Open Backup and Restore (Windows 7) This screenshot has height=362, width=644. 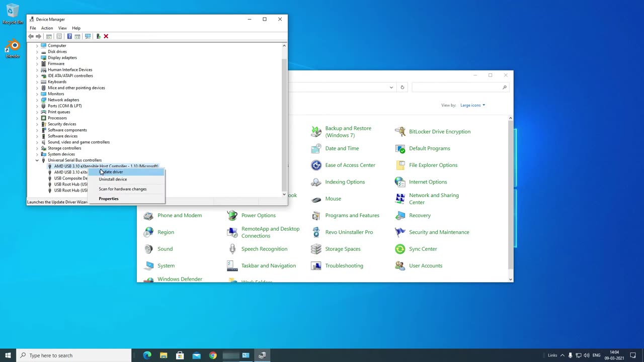tap(348, 132)
